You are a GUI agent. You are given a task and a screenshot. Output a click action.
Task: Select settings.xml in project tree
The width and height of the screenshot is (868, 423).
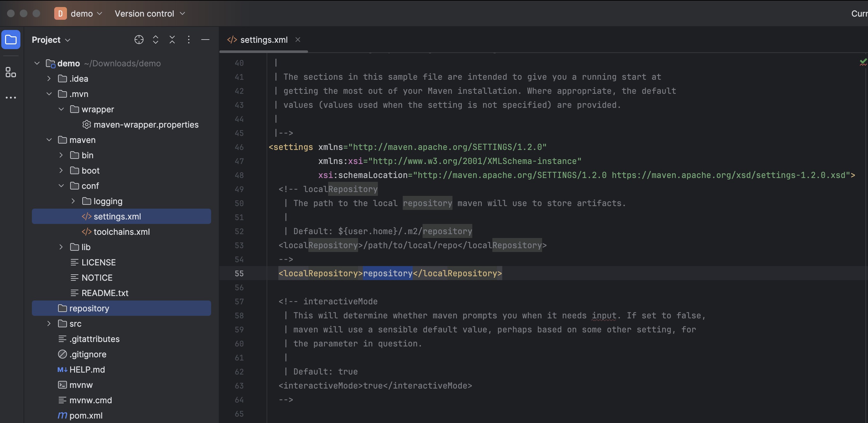click(121, 216)
